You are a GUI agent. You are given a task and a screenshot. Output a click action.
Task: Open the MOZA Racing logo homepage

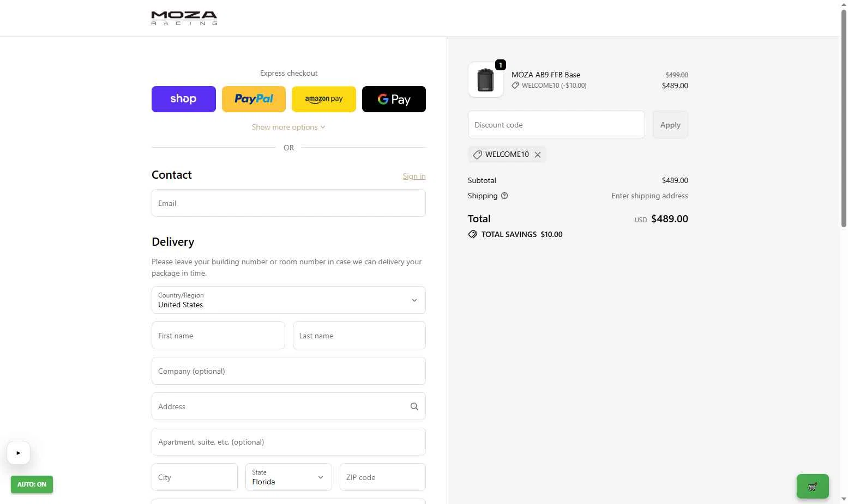[x=184, y=18]
